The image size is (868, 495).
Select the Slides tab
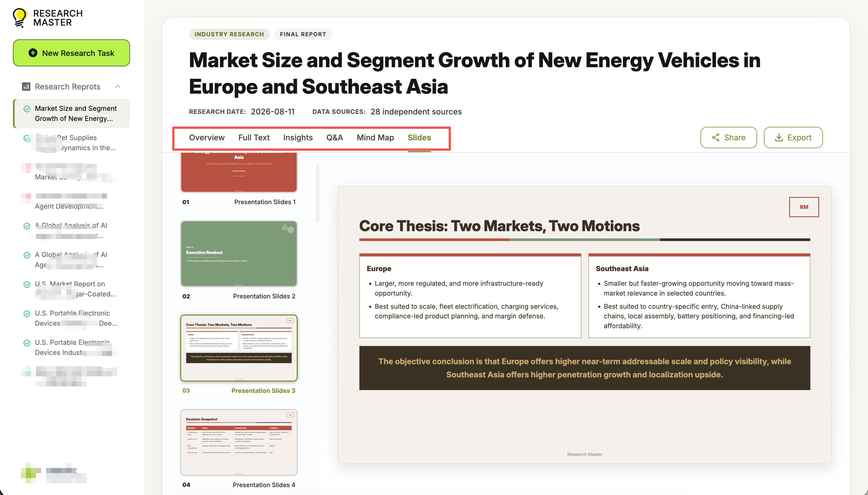coord(419,137)
